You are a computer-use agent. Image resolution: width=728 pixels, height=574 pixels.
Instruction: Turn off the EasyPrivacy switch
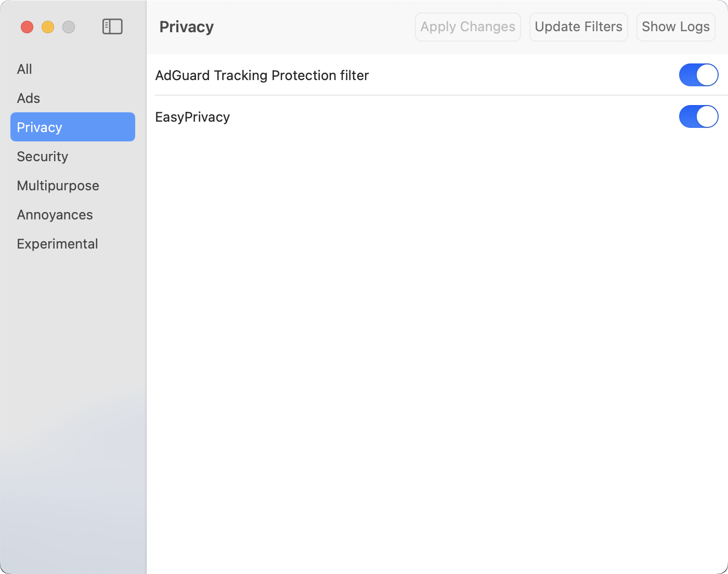(x=698, y=116)
